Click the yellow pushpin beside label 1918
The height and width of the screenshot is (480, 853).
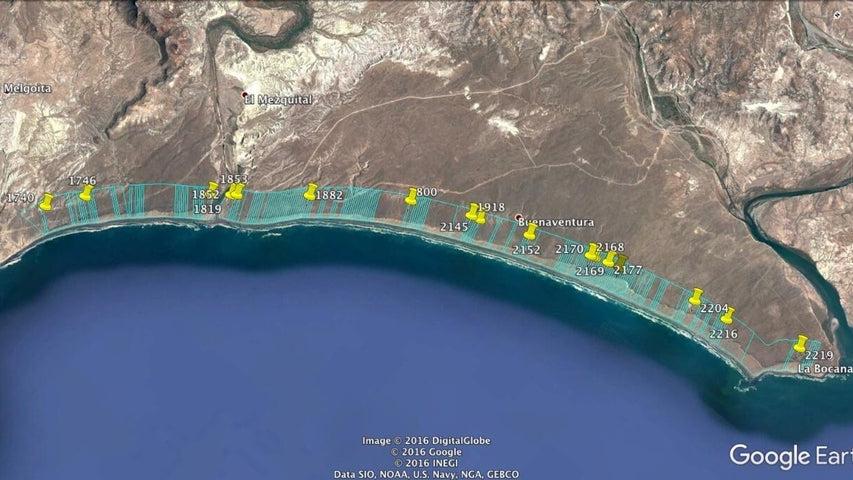[473, 211]
